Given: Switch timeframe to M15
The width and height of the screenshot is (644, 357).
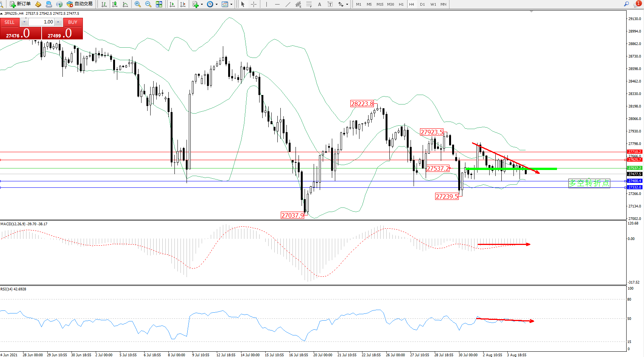Looking at the screenshot, I should pyautogui.click(x=380, y=4).
